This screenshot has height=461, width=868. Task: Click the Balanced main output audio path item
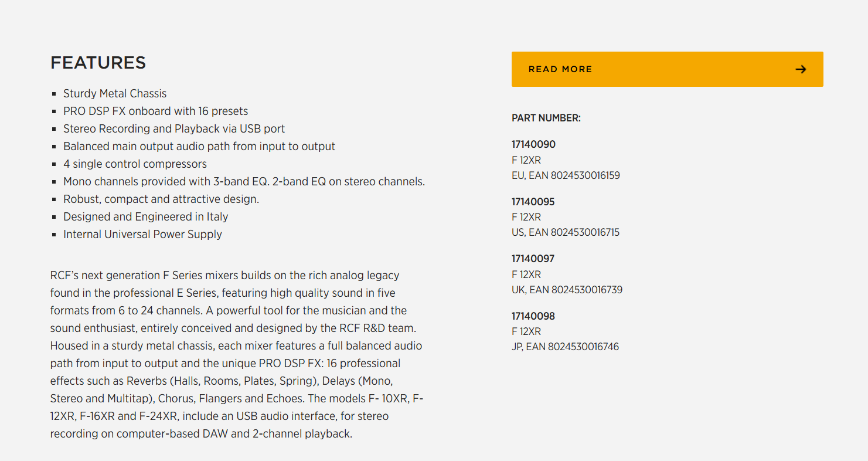click(x=199, y=147)
